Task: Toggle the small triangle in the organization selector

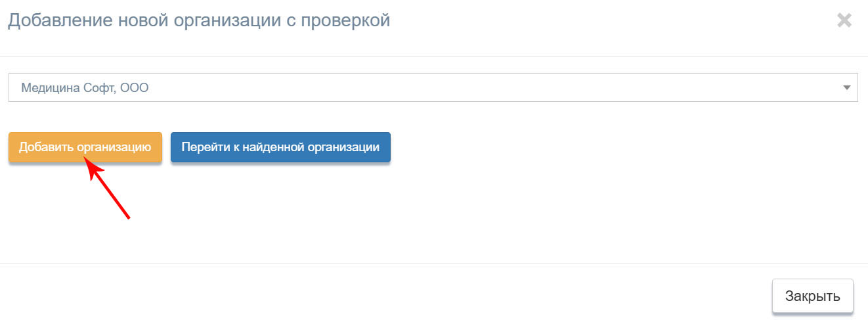Action: [x=846, y=87]
